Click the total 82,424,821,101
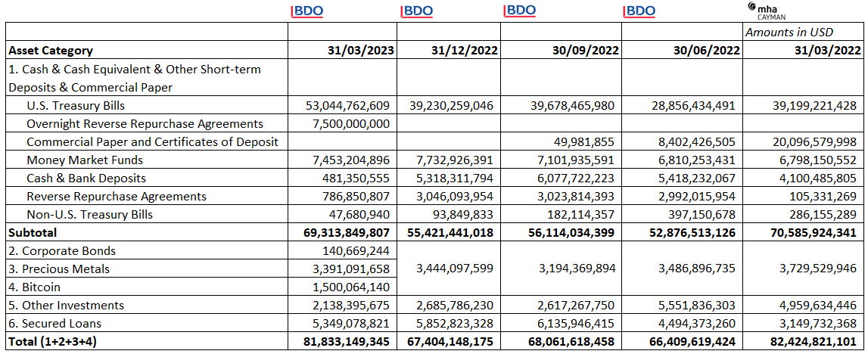This screenshot has height=354, width=868. tap(814, 342)
